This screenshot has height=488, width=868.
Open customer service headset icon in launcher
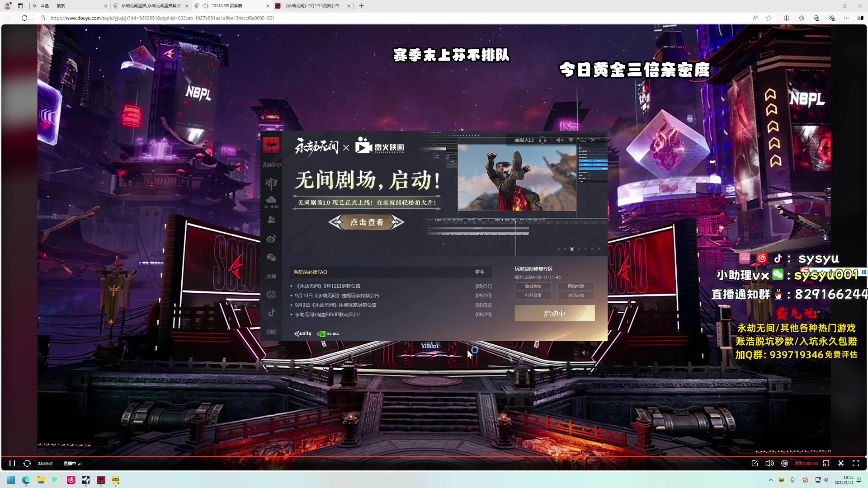(542, 140)
